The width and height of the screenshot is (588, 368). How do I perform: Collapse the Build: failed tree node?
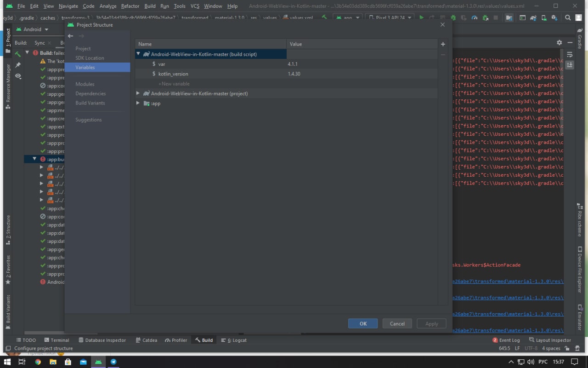(x=28, y=53)
